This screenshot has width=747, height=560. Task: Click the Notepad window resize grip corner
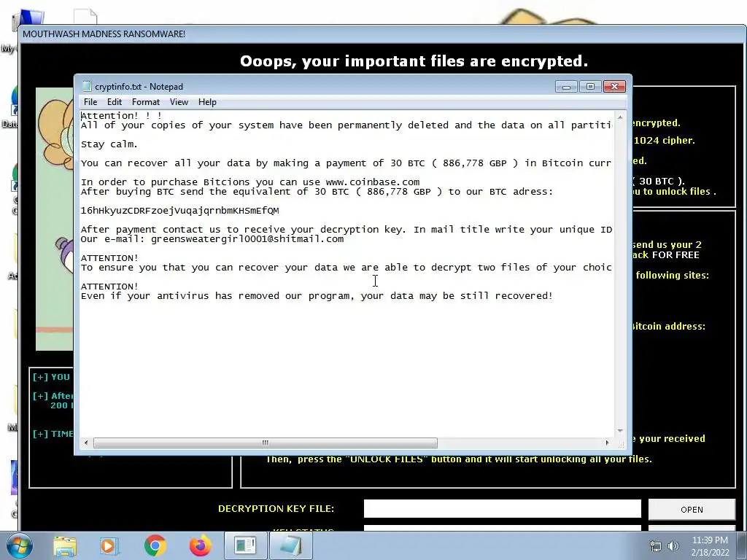point(621,444)
